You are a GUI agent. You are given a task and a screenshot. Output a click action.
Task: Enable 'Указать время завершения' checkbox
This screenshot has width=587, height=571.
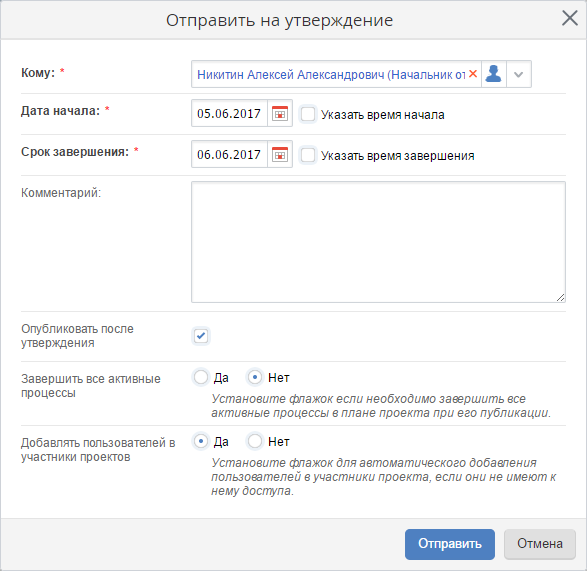click(308, 155)
